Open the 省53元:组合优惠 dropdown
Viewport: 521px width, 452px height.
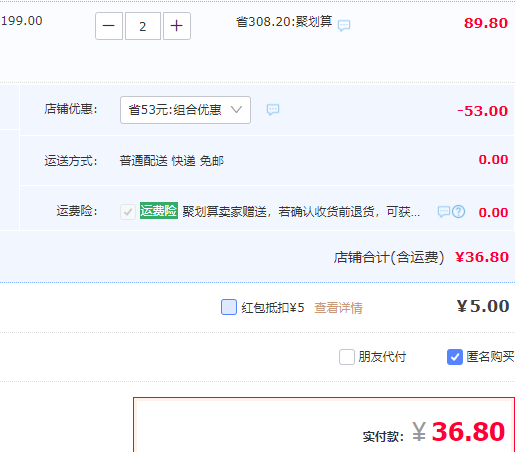coord(185,110)
